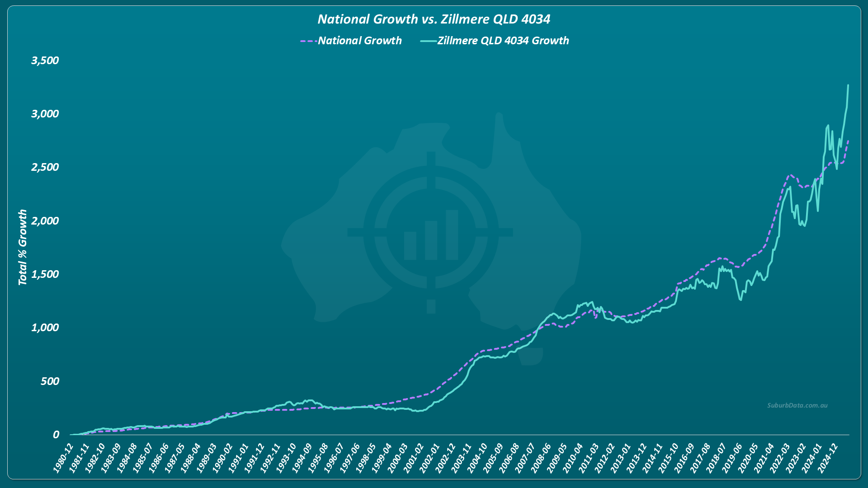
Task: Click the 2017-08 x-axis date label
Action: tap(699, 458)
